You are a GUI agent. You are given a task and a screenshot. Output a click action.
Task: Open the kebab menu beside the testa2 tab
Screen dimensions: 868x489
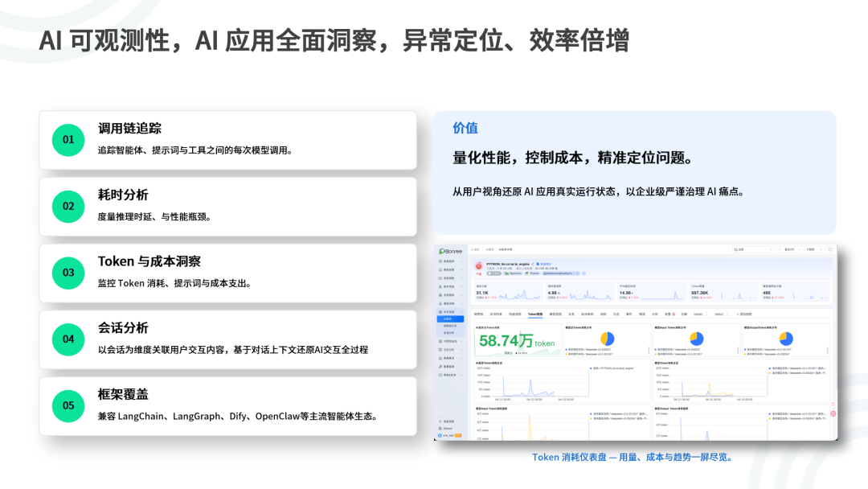(x=706, y=314)
